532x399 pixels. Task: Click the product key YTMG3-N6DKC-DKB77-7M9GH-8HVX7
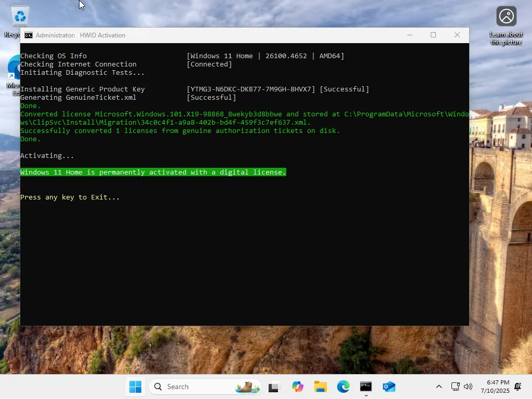[x=251, y=89]
